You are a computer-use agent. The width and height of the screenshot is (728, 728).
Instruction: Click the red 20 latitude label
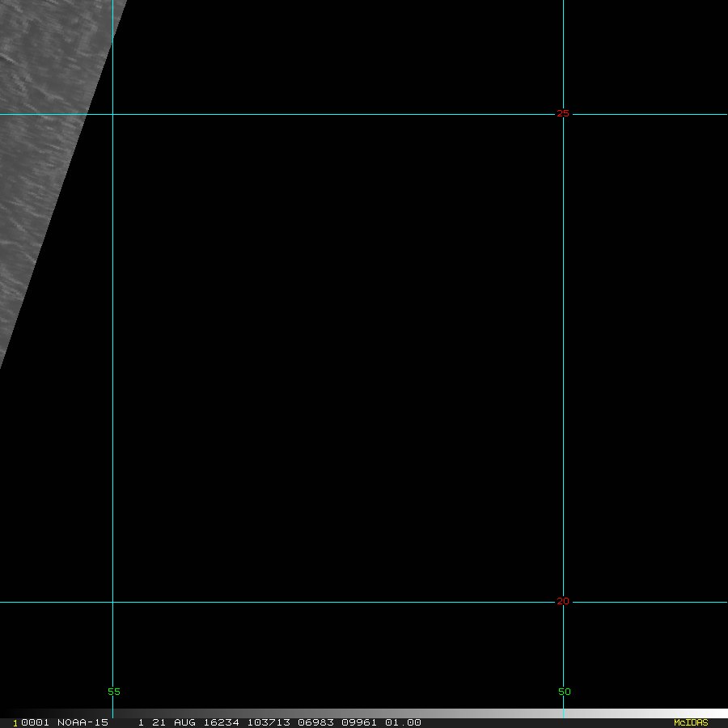[563, 601]
